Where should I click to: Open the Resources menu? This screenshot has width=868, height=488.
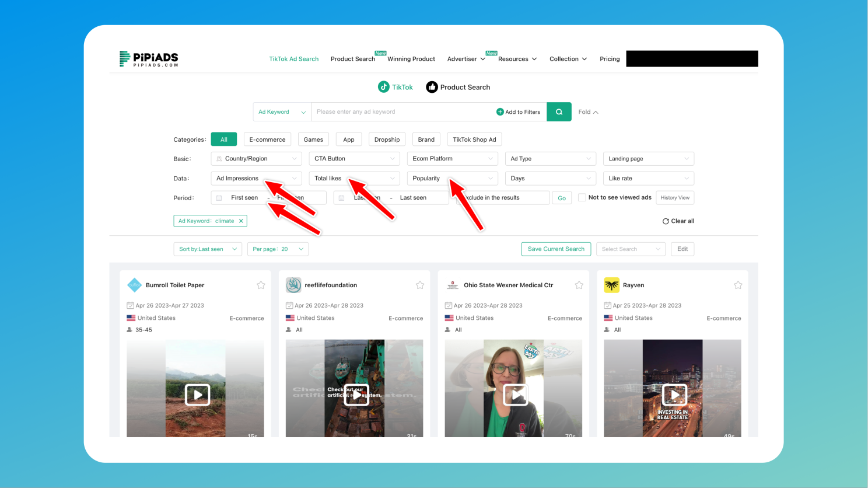coord(517,59)
